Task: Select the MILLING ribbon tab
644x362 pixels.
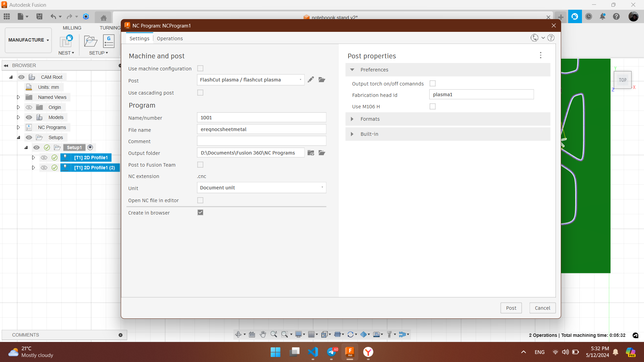Action: pyautogui.click(x=72, y=28)
